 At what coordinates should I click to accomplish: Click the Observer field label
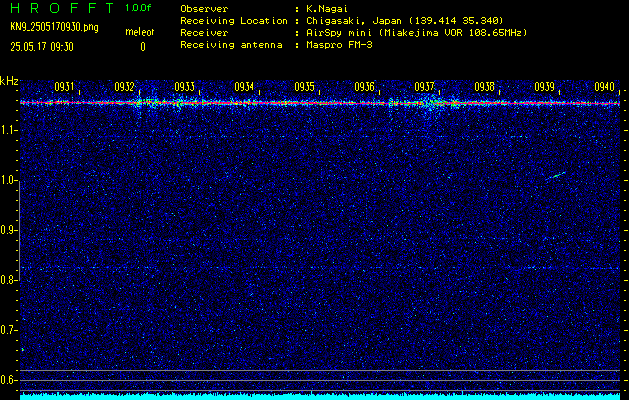pos(204,9)
